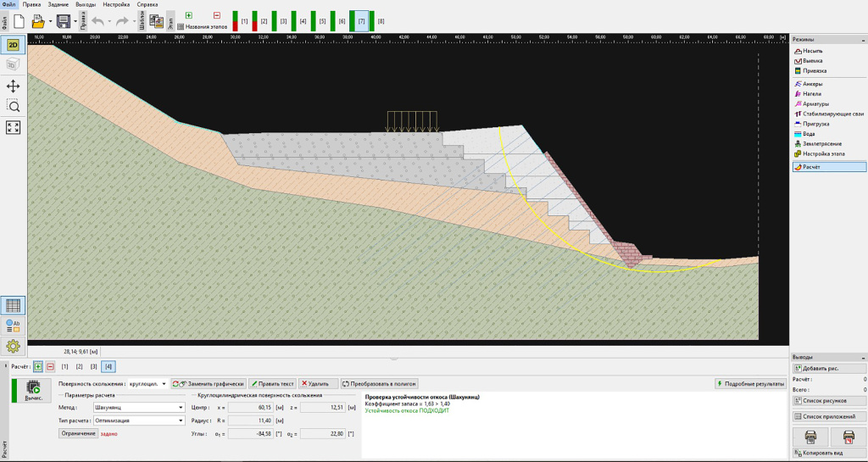Toggle the table grid panel icon
Screen dimensions: 868x462
13,305
